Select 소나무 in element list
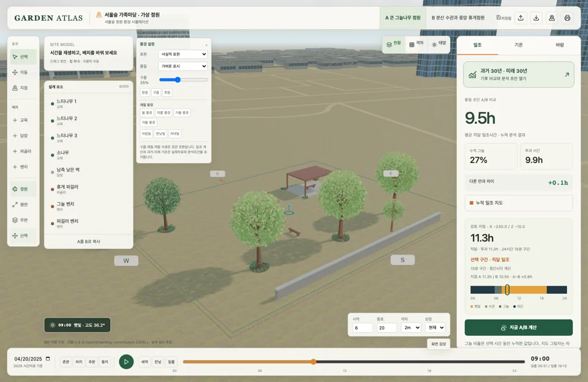The width and height of the screenshot is (588, 382). click(x=88, y=155)
